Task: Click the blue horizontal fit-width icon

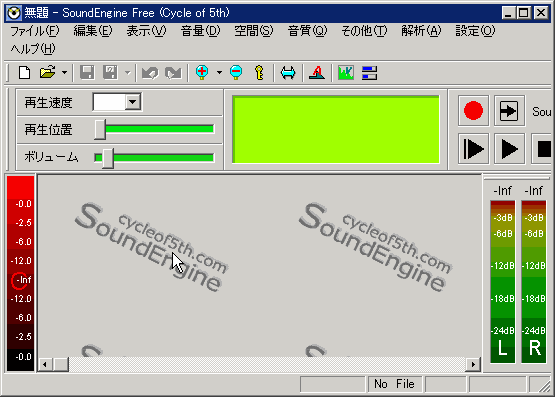Action: pos(288,73)
